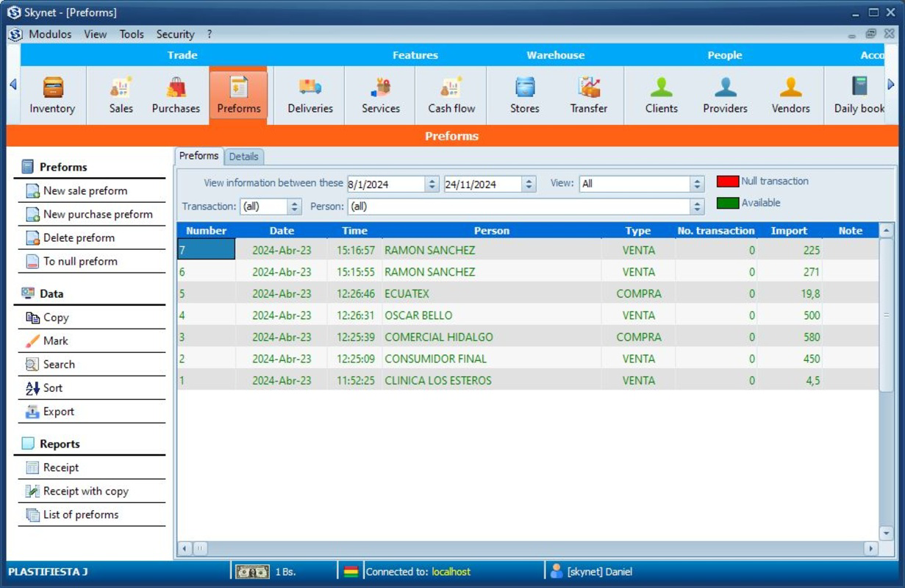Viewport: 905px width, 588px height.
Task: Click the money bill status bar icon
Action: (x=252, y=572)
